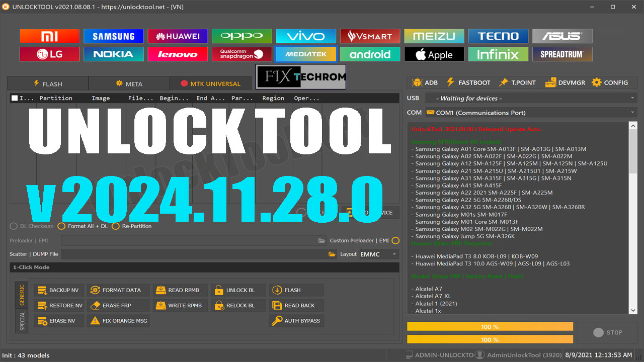Viewport: 644px width, 362px height.
Task: Browse for Preloader EMI file folder icon
Action: click(322, 241)
